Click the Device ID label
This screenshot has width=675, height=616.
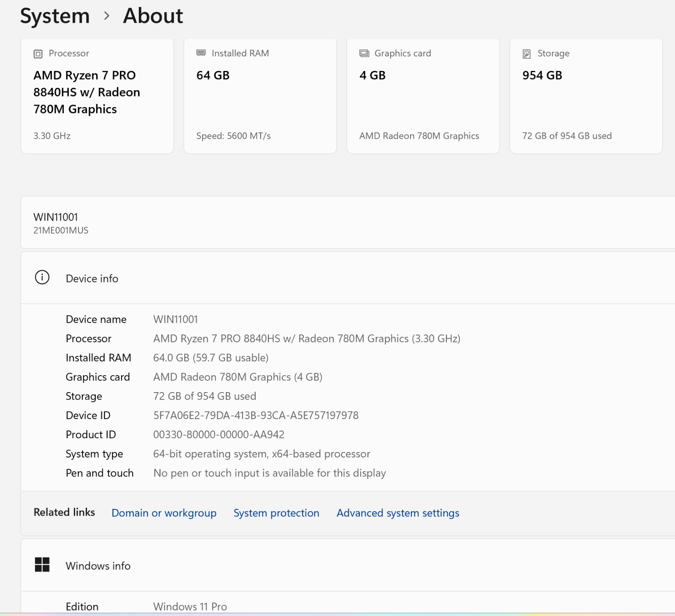pos(88,415)
